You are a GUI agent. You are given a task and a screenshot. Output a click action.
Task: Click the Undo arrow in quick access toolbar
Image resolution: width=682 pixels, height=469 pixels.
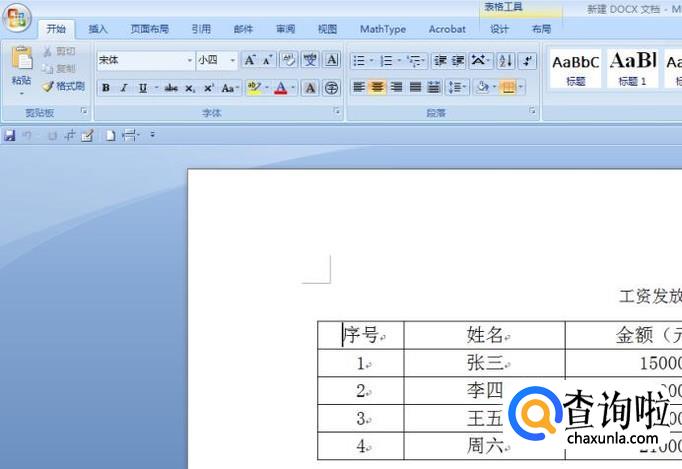27,136
